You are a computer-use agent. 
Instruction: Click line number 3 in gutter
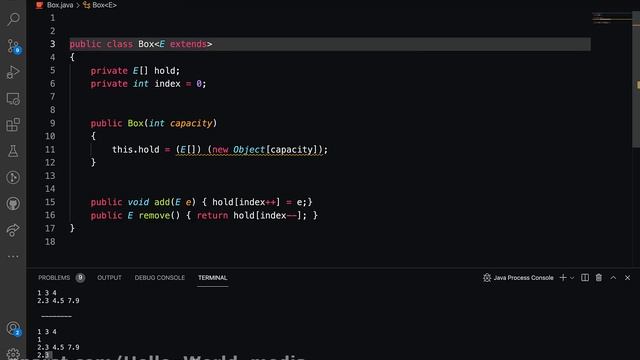[x=52, y=44]
